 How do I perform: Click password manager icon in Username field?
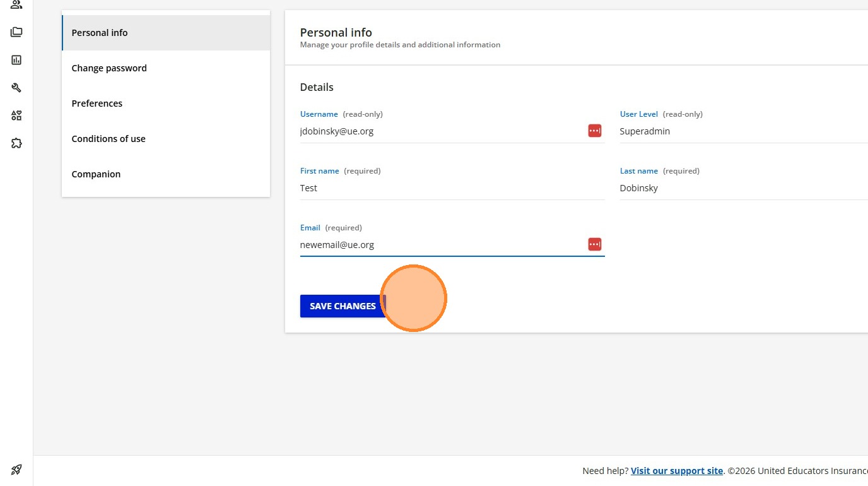coord(595,131)
